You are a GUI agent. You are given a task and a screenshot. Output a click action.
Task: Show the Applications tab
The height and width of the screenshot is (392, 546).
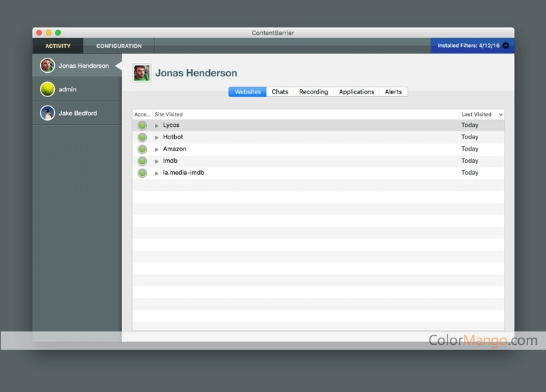(357, 92)
